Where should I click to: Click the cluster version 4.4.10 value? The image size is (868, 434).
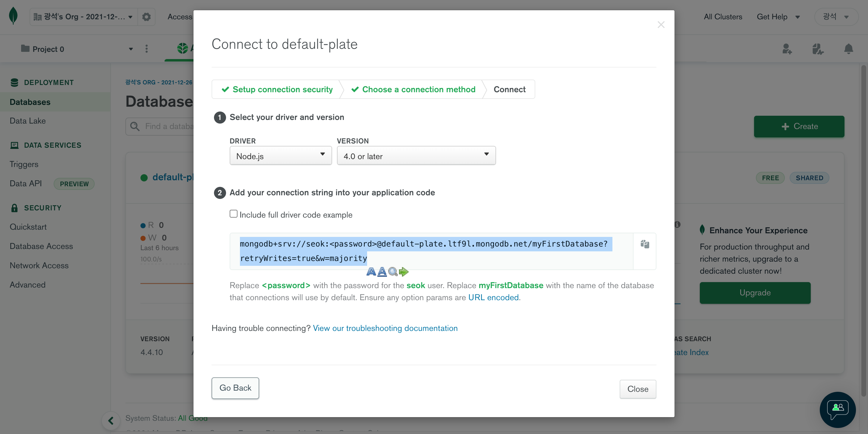click(x=152, y=352)
